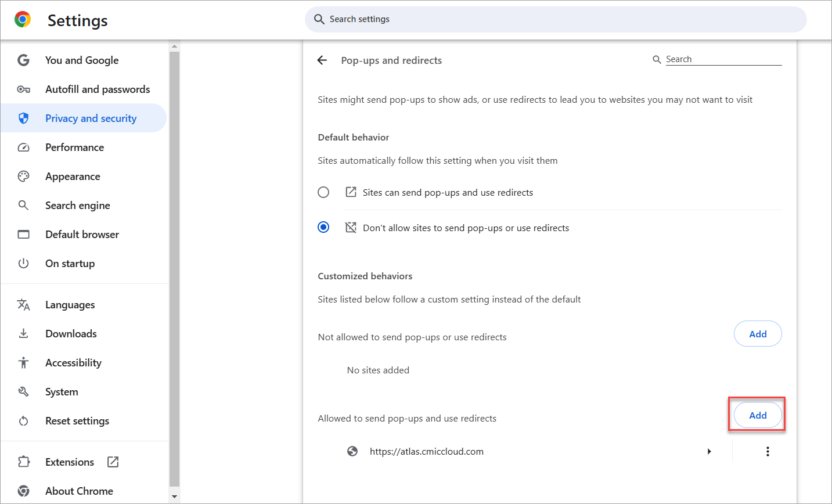Click the sidebar scrollbar down arrow
The image size is (832, 504).
(175, 497)
